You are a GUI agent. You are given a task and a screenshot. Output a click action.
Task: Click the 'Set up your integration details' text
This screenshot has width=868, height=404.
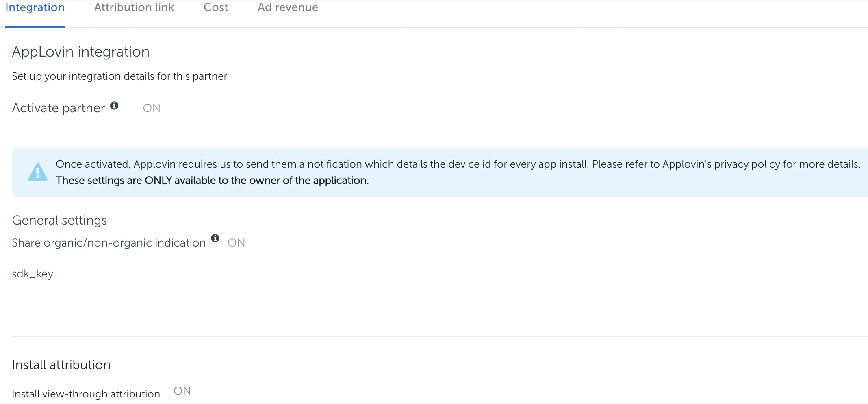(x=119, y=76)
